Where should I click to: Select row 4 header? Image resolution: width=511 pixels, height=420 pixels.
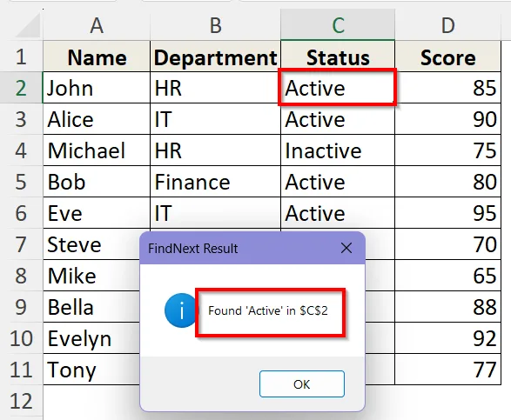[21, 150]
